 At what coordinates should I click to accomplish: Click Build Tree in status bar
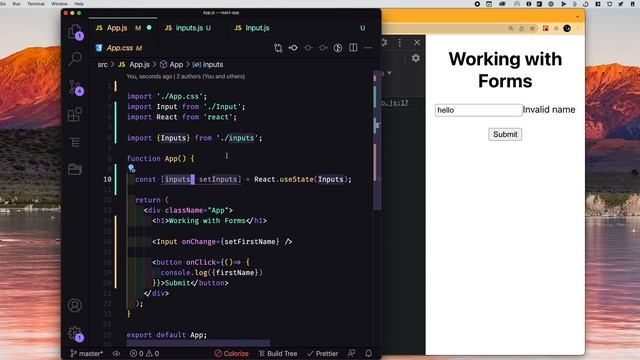click(x=278, y=353)
